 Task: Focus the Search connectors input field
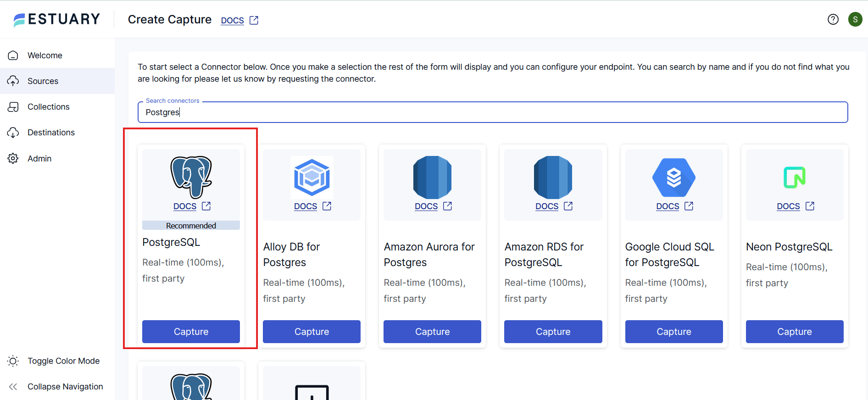pos(493,112)
